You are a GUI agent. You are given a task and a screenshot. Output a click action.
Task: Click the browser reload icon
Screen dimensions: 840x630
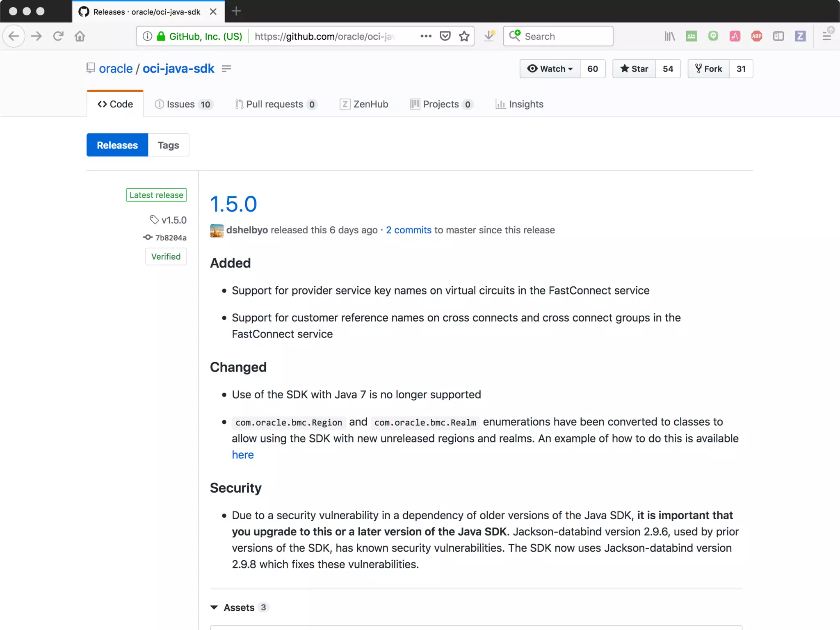pos(58,36)
